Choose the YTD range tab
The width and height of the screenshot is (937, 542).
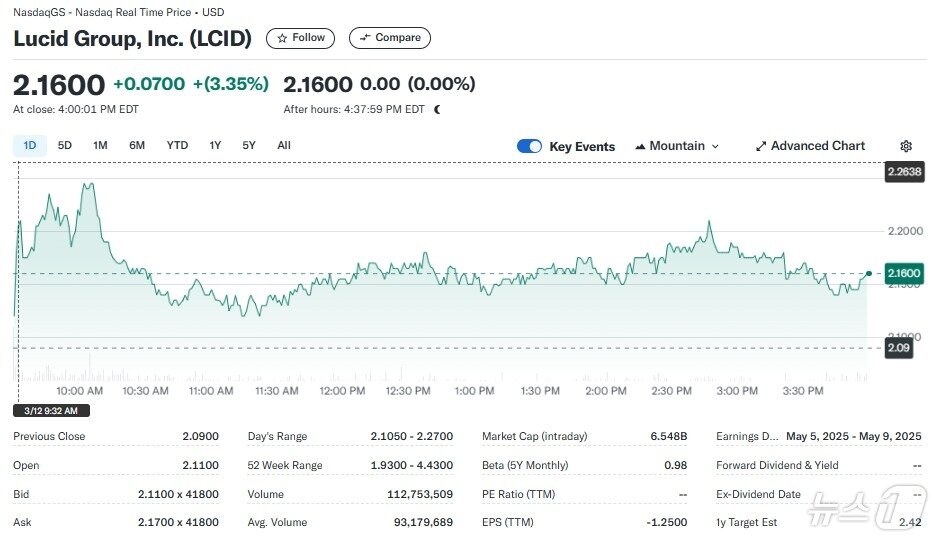(x=177, y=145)
